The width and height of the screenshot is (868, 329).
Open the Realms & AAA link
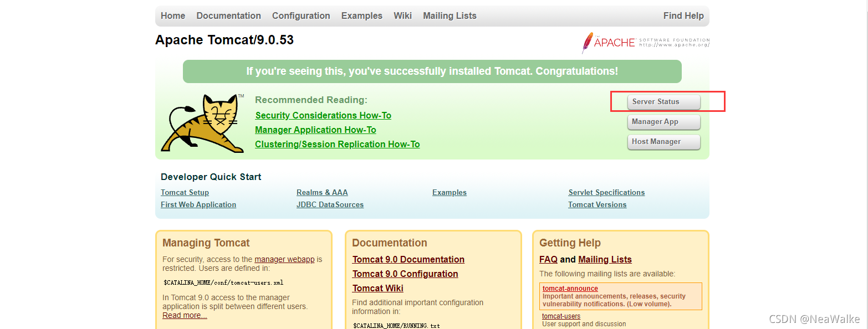pos(322,193)
